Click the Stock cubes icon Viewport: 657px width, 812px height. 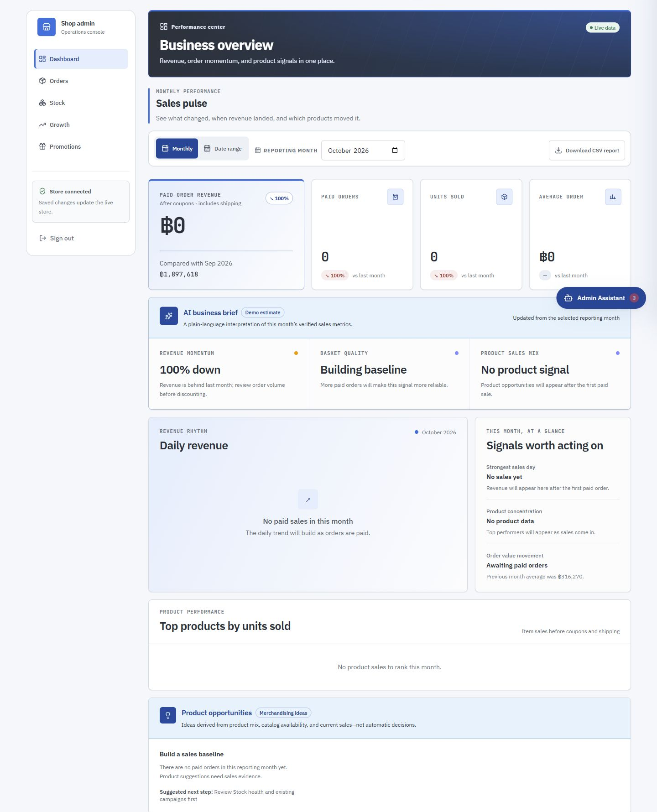(x=42, y=103)
